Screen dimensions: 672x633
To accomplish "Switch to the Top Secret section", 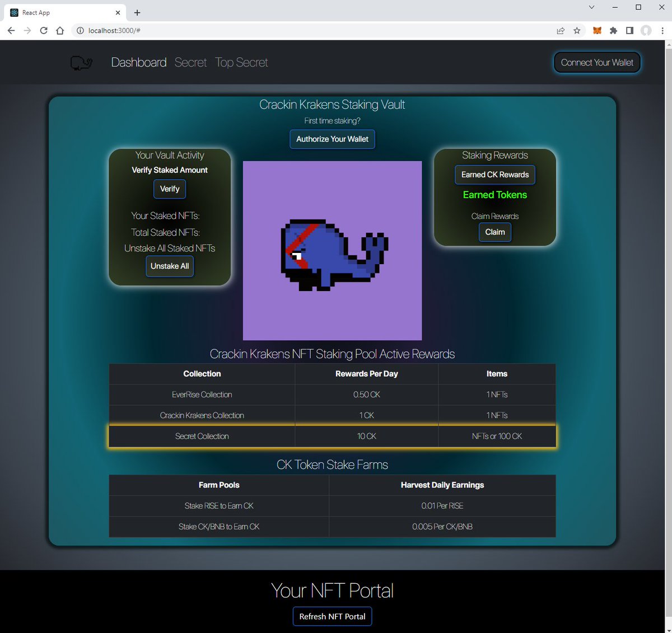I will tap(241, 62).
